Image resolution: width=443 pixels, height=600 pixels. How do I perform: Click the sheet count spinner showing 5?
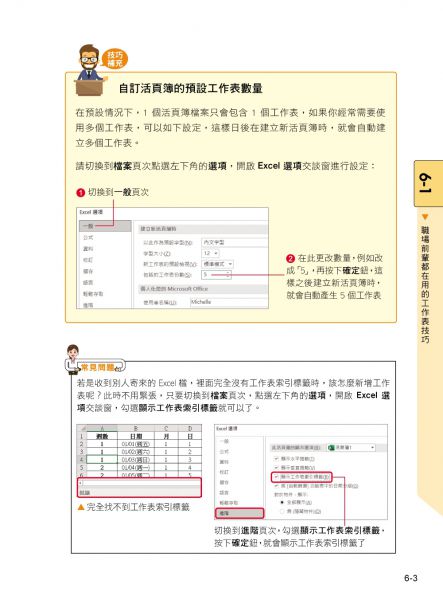coord(216,275)
